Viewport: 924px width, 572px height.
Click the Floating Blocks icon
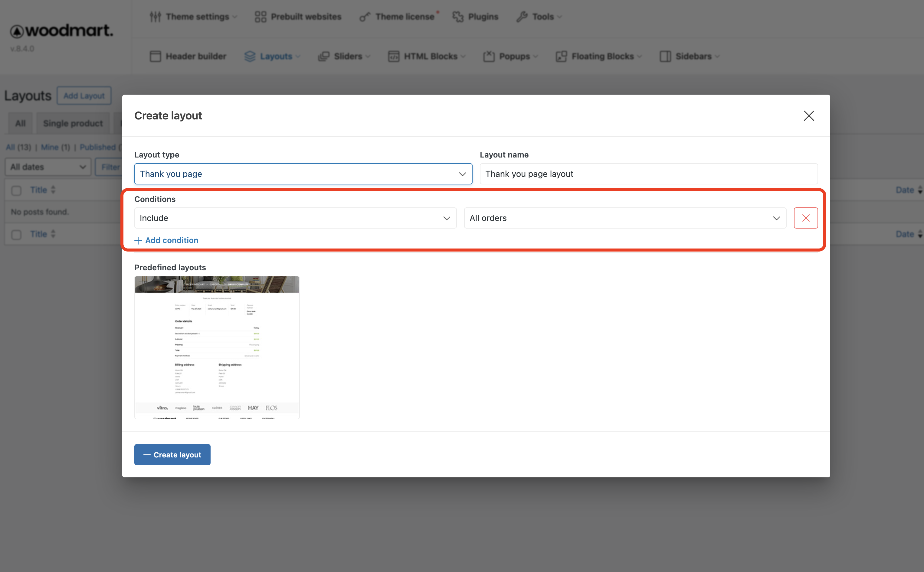[561, 56]
